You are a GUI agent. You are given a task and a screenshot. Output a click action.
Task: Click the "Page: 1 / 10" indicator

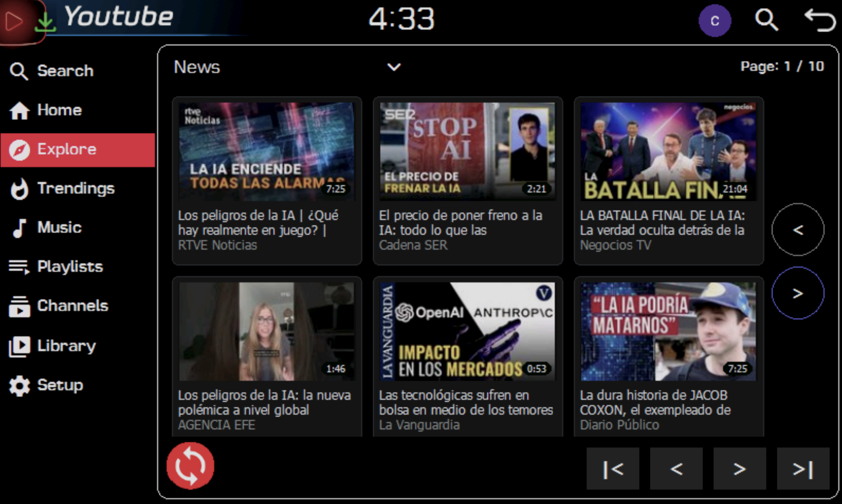click(782, 67)
